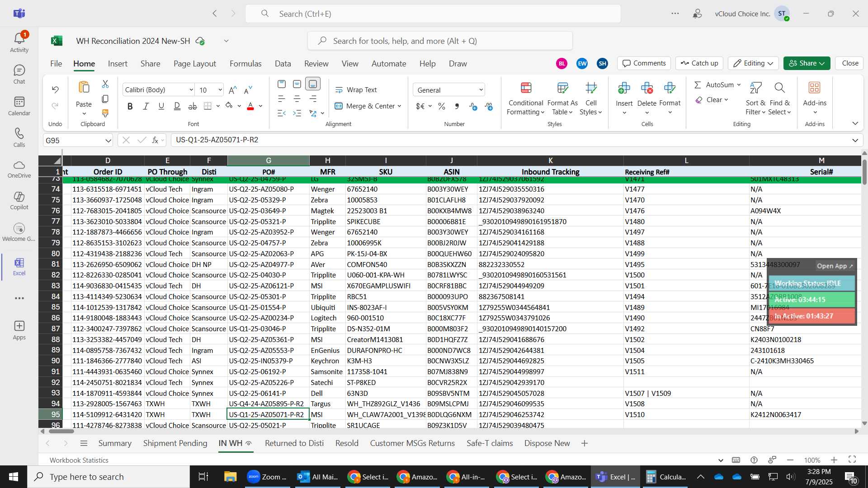Apply double underline formatting
The width and height of the screenshot is (868, 488).
pyautogui.click(x=177, y=106)
